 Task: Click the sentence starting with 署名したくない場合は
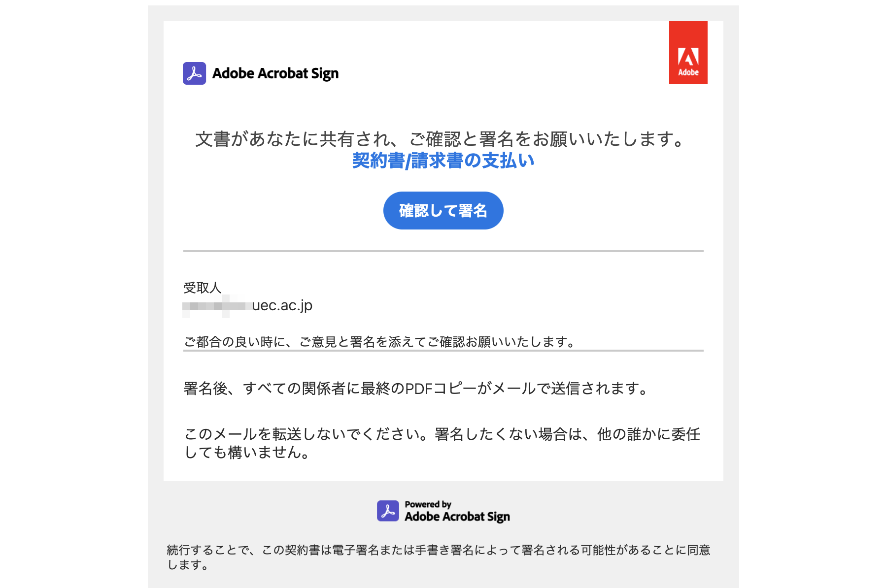567,434
